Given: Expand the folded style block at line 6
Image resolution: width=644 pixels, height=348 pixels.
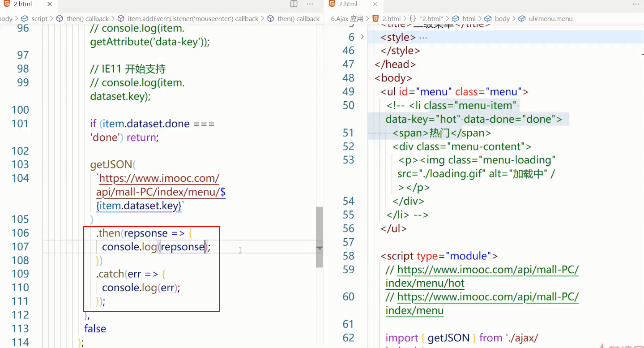Looking at the screenshot, I should 362,37.
